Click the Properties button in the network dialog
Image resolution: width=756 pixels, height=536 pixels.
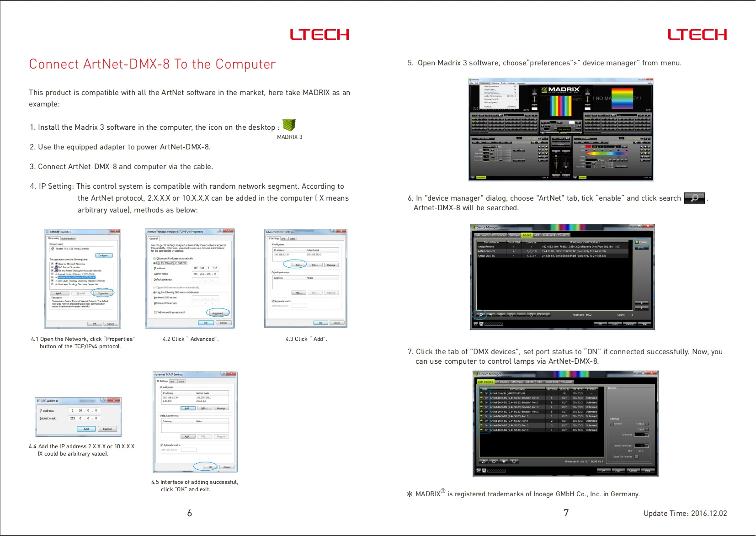click(103, 293)
